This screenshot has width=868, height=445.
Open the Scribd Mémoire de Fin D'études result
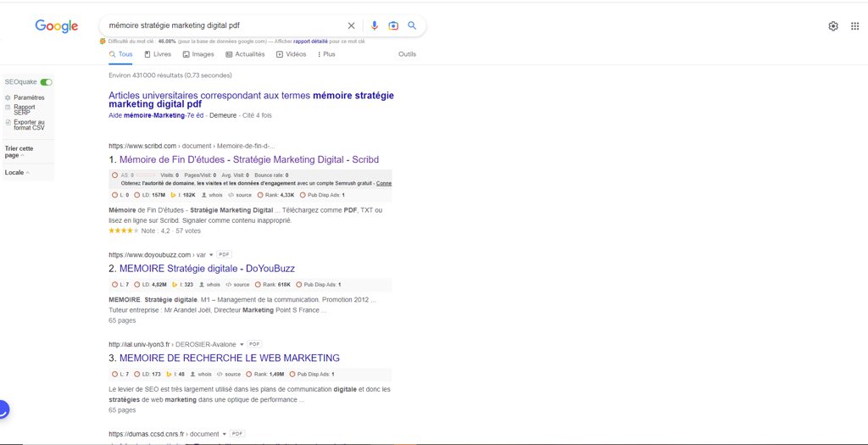pyautogui.click(x=249, y=159)
